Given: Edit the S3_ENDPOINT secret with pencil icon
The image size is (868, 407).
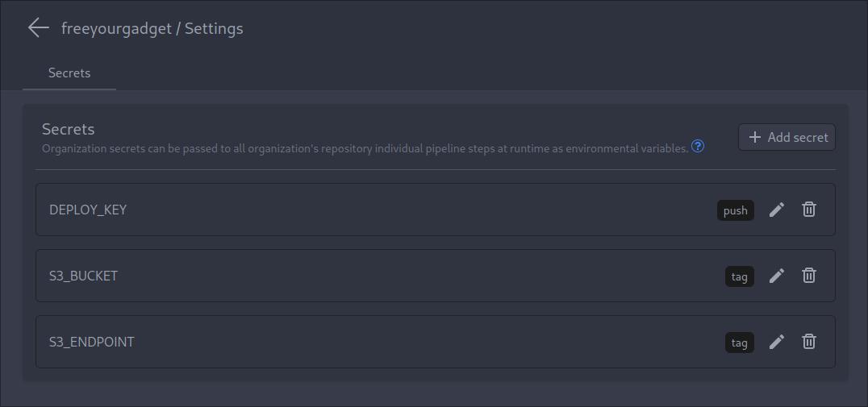Looking at the screenshot, I should click(777, 342).
